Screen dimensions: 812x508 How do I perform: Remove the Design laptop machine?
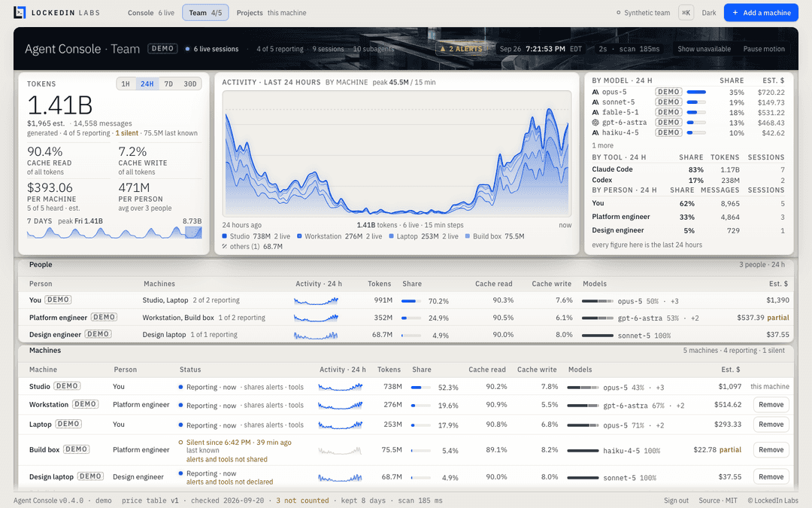[771, 477]
